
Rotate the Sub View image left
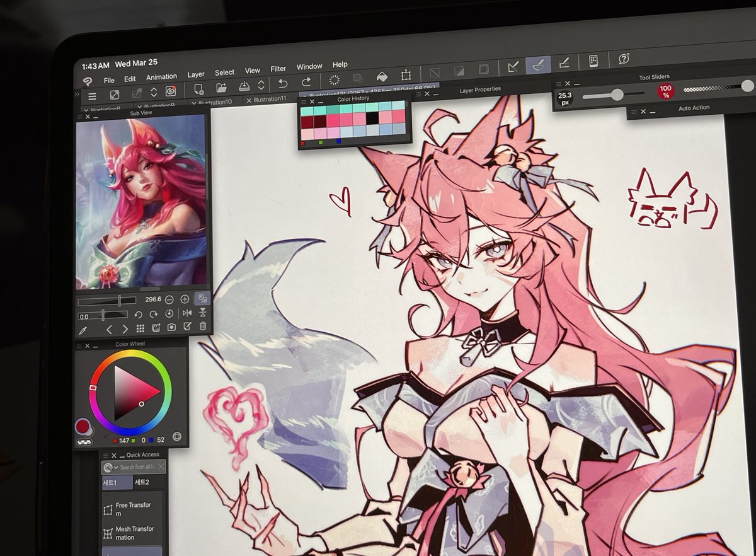point(138,314)
